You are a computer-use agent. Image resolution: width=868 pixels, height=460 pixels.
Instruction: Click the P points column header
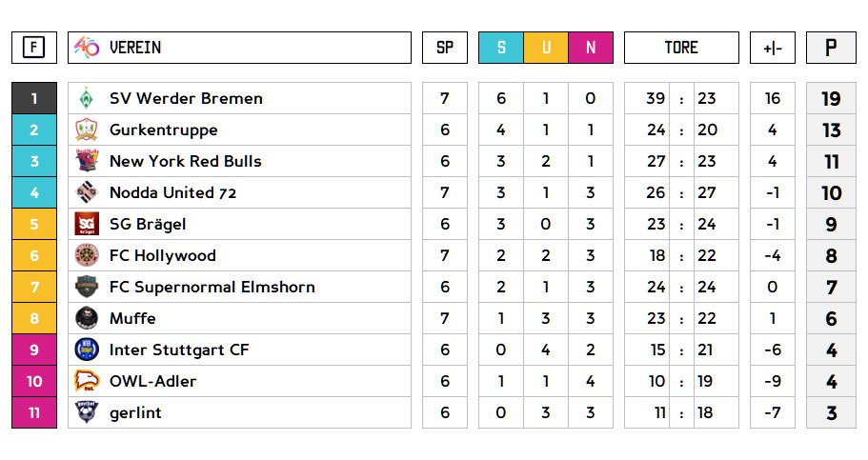click(831, 48)
